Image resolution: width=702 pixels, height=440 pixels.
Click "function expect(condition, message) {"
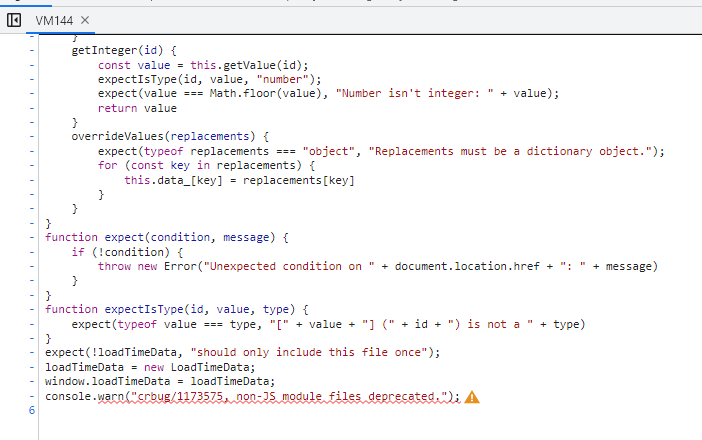tap(167, 237)
